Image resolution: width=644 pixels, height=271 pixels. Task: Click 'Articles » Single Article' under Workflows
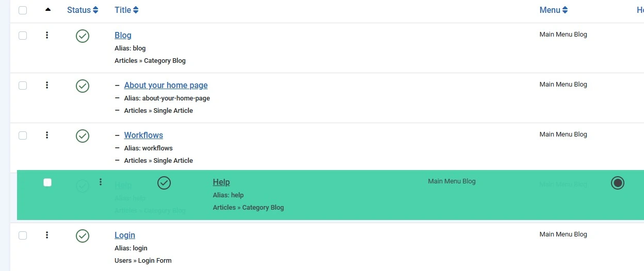158,160
